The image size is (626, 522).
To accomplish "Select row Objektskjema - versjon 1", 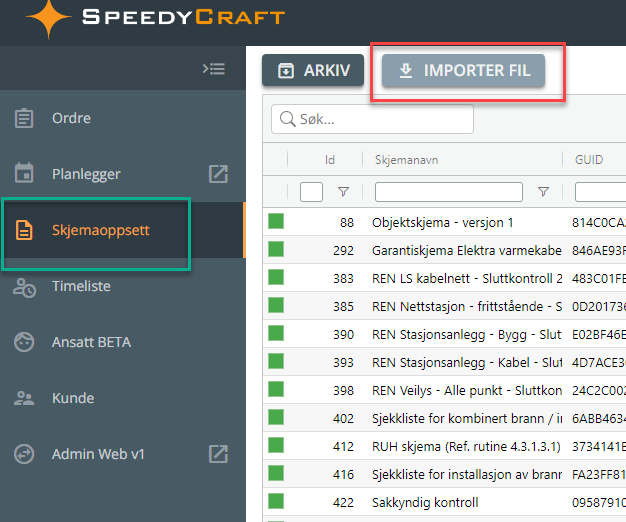I will click(444, 221).
